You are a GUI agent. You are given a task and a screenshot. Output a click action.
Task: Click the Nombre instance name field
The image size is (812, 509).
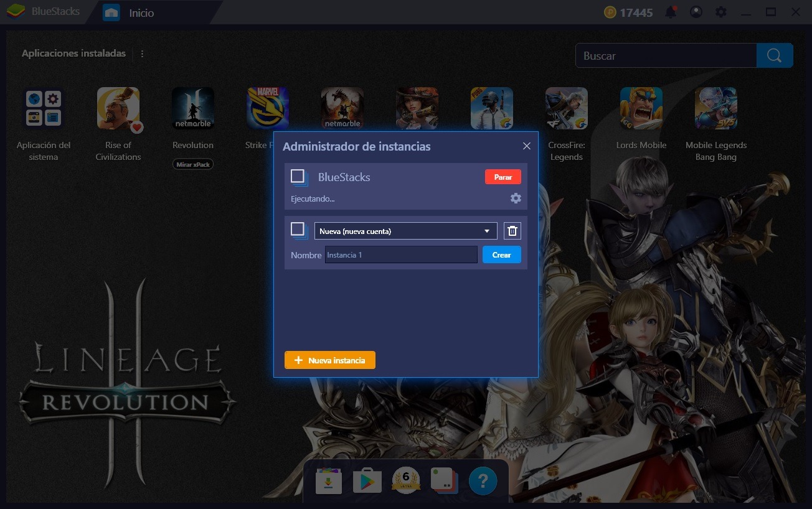coord(401,254)
